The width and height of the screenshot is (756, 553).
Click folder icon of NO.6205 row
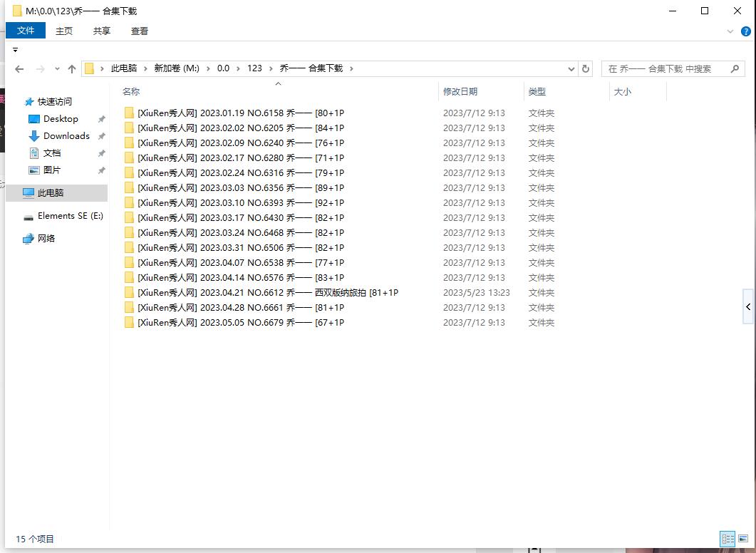(129, 128)
